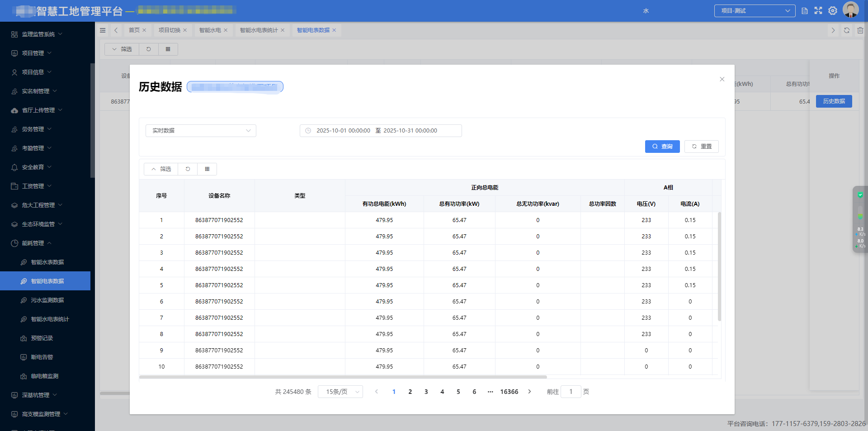The width and height of the screenshot is (868, 431).
Task: Click the date range input field
Action: point(380,131)
